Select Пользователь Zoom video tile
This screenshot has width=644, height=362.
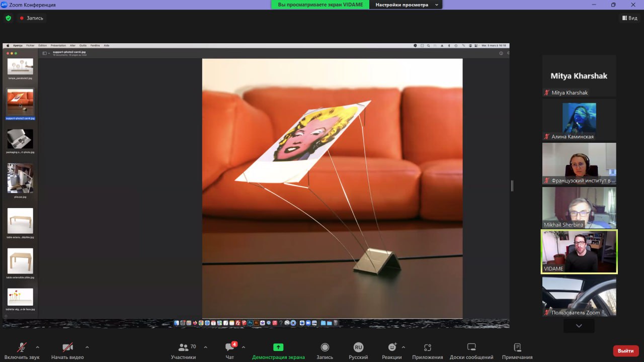(579, 296)
